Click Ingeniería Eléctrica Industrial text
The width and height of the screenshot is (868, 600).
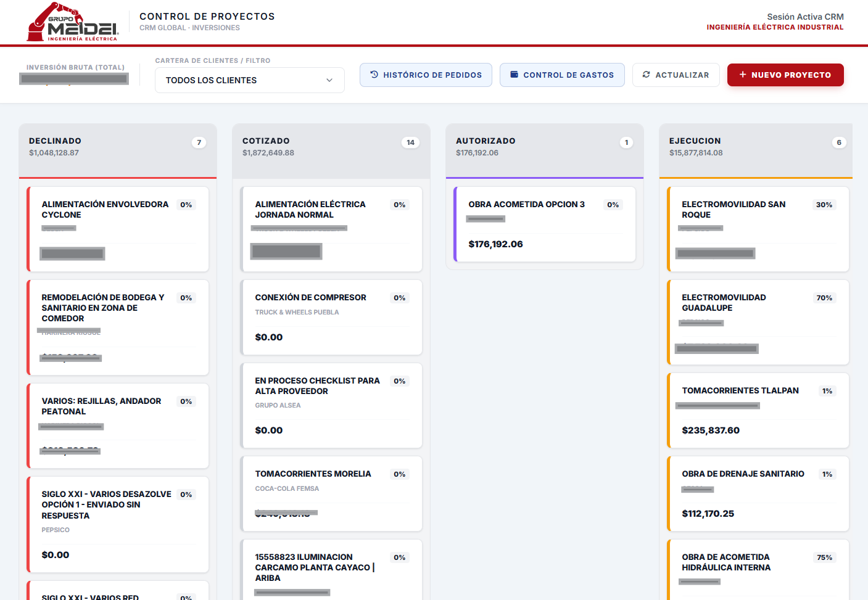click(x=775, y=27)
